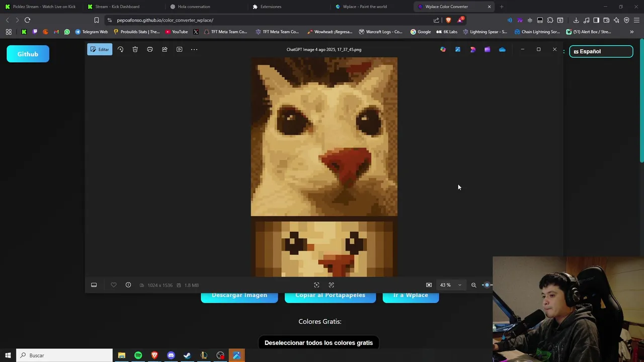Share the image from Photos toolbar
Viewport: 644px width, 362px height.
[x=165, y=49]
